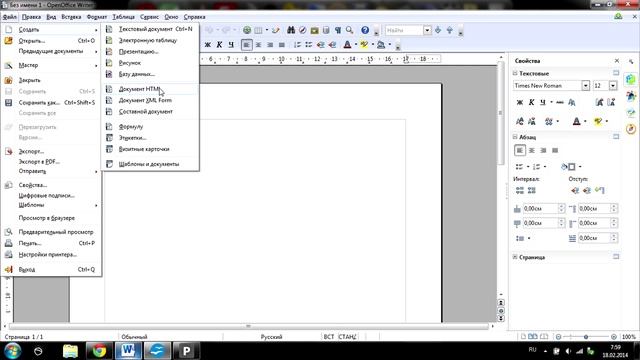Toggle sidebar paragraph Align Right button
640x360 pixels.
click(543, 151)
